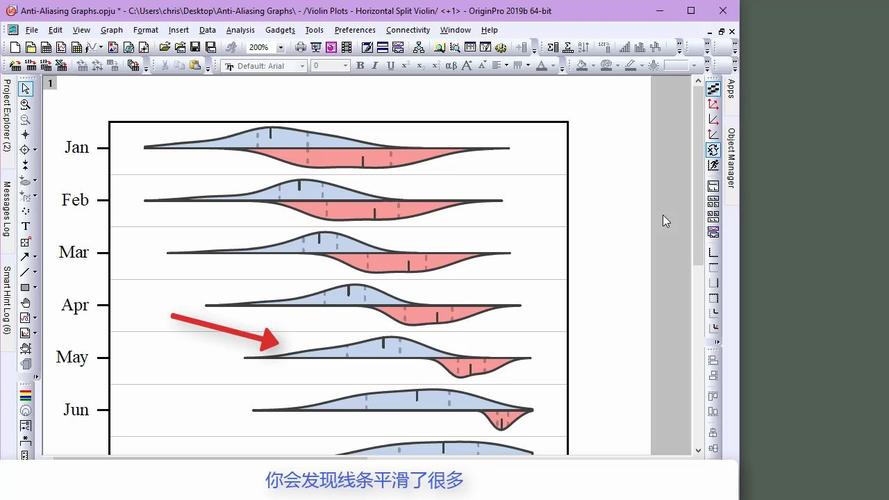
Task: Toggle Italic text formatting
Action: [376, 66]
